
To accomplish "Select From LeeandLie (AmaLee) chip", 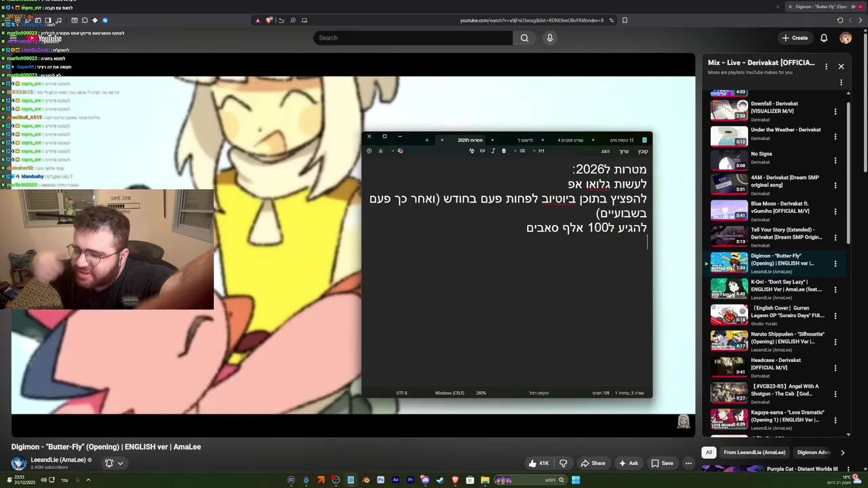I will 754,452.
